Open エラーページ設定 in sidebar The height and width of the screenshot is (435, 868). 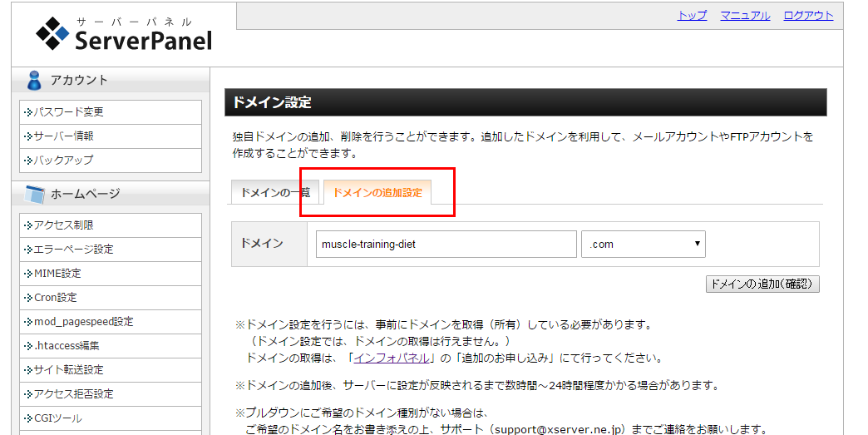pos(73,250)
